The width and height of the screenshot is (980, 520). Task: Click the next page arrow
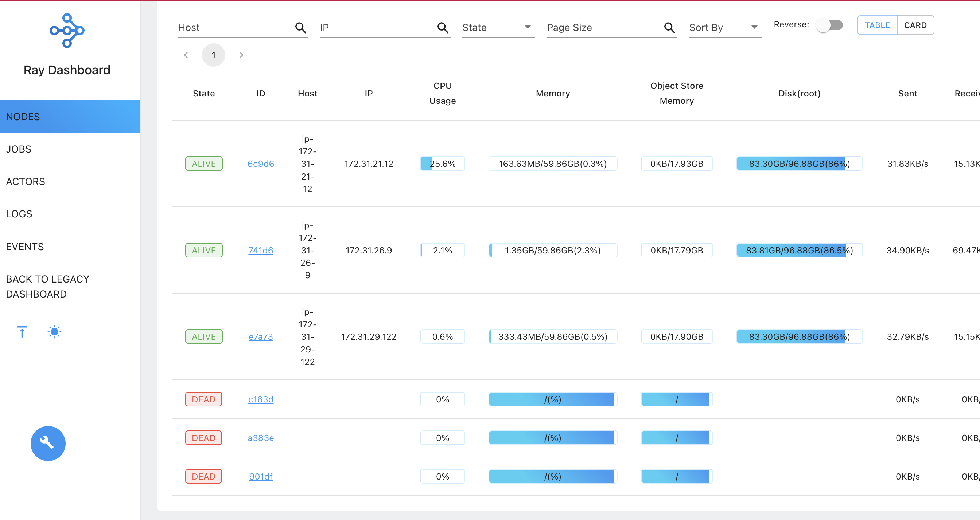[241, 55]
